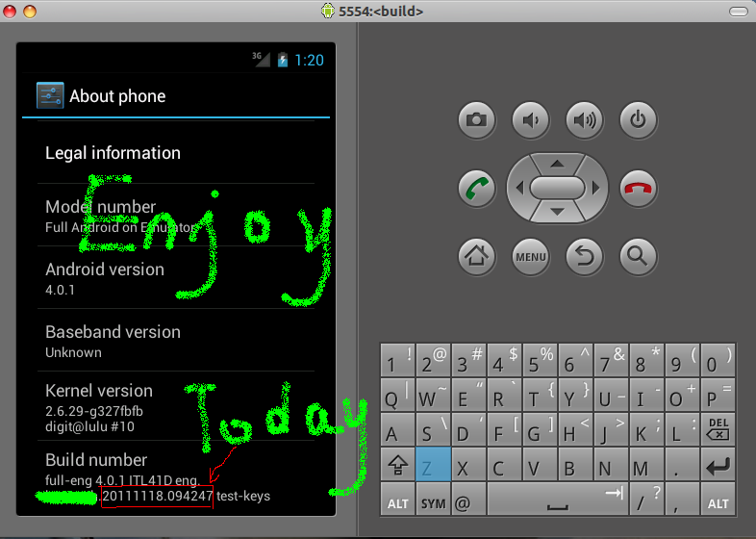Click the emulator camera button
756x539 pixels.
coord(476,119)
